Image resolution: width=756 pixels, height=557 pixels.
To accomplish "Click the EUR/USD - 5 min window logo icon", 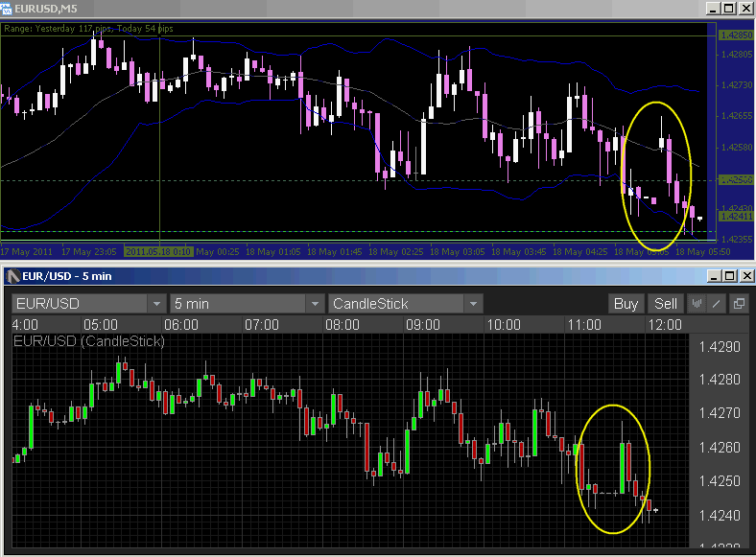I will pyautogui.click(x=13, y=276).
